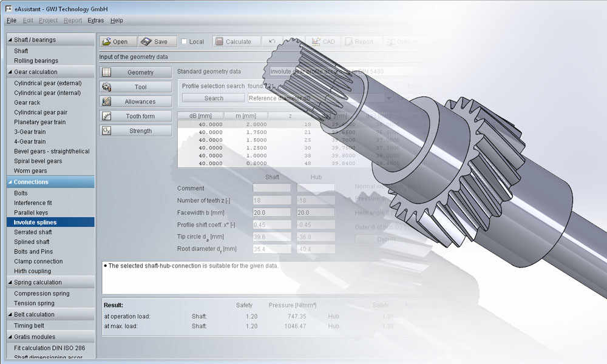Click the Save floppy disk icon

(x=146, y=42)
